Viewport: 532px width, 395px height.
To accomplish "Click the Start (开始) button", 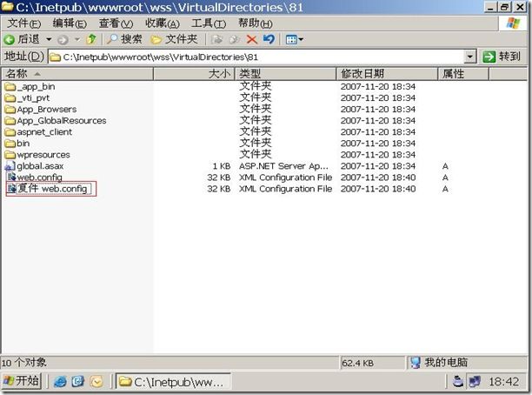I will (x=22, y=381).
